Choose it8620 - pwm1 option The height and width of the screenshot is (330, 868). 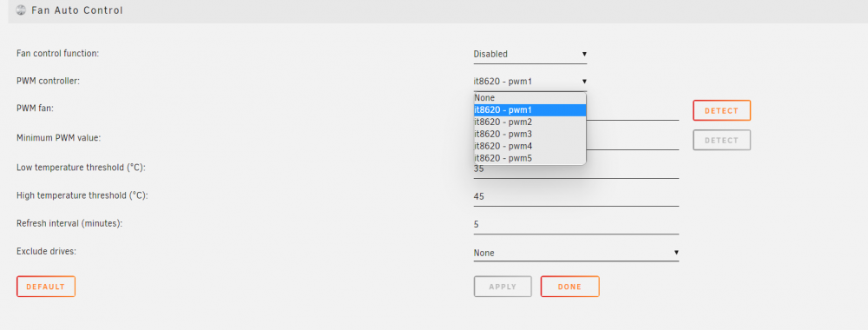point(529,110)
